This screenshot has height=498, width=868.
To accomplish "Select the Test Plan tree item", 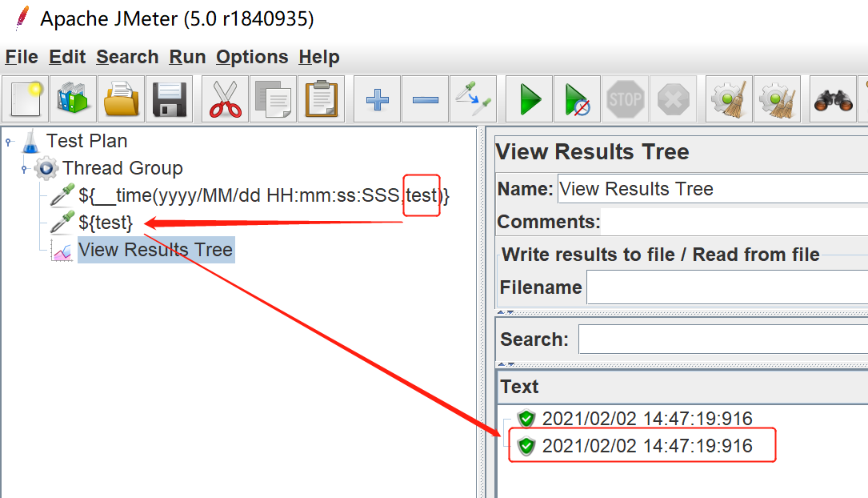I will tap(86, 141).
